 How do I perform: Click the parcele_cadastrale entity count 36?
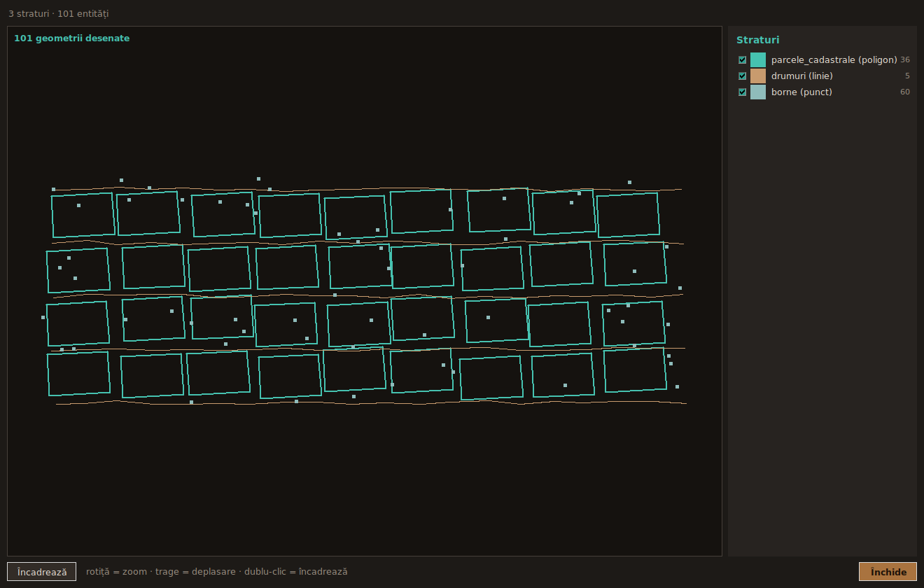pyautogui.click(x=905, y=60)
